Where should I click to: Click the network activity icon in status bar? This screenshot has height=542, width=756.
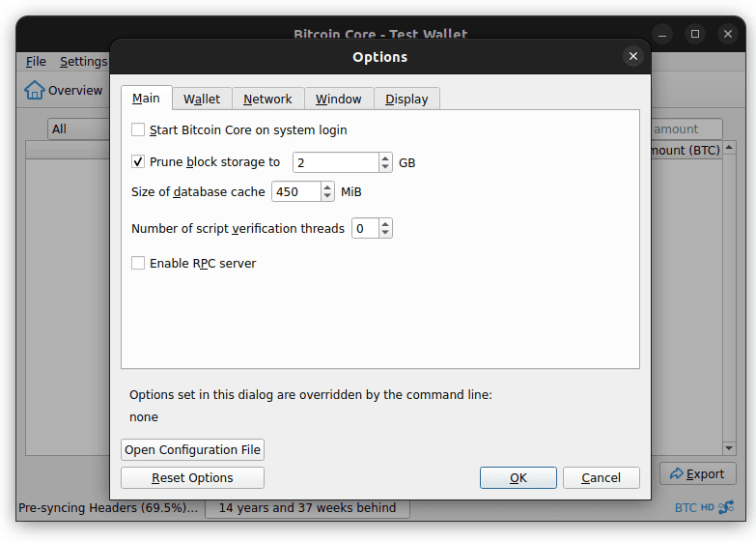(x=726, y=507)
